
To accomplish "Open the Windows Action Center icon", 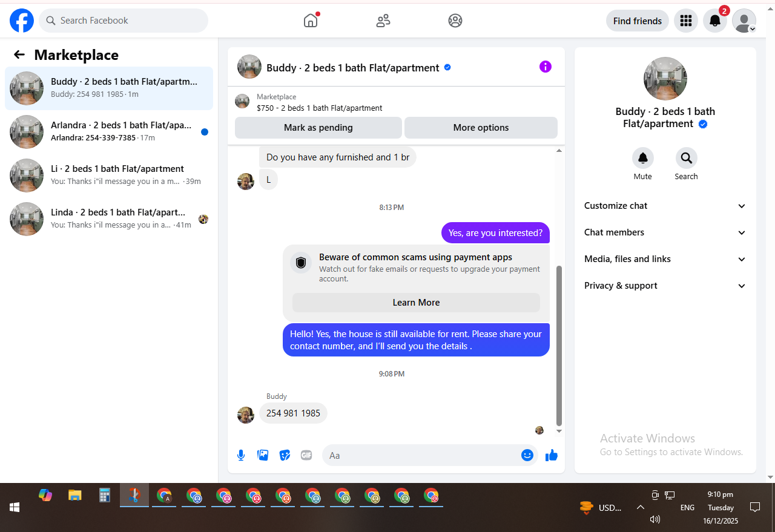I will point(755,507).
